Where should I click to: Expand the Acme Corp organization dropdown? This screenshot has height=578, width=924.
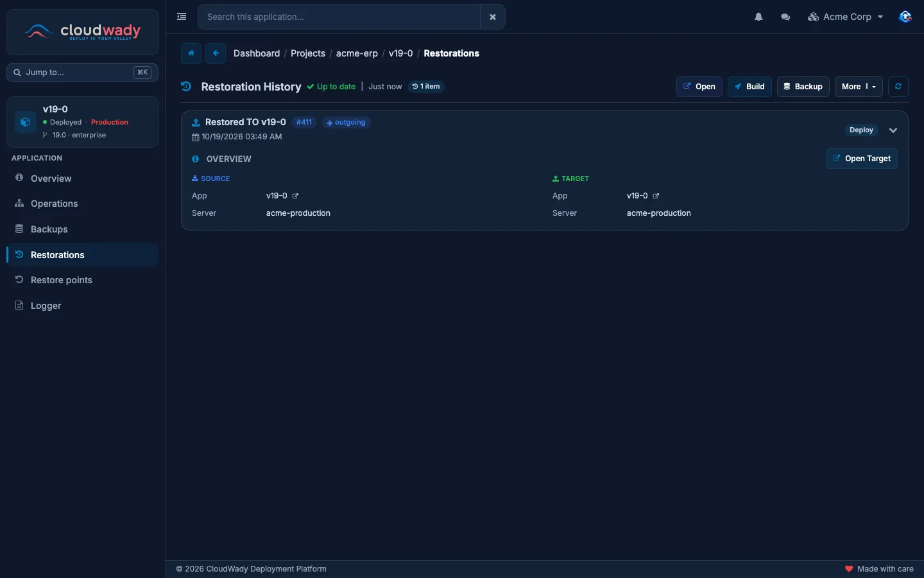[846, 17]
